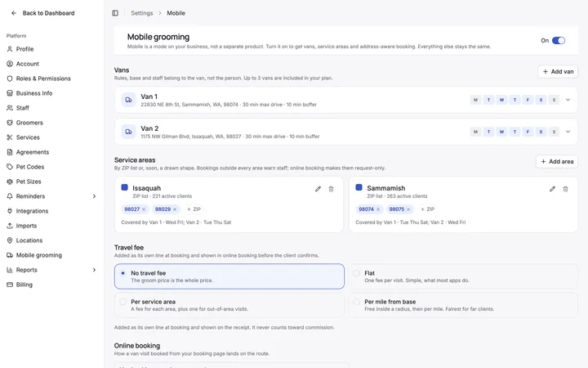Toggle Friday for Van 2
Image resolution: width=588 pixels, height=368 pixels.
[x=528, y=132]
